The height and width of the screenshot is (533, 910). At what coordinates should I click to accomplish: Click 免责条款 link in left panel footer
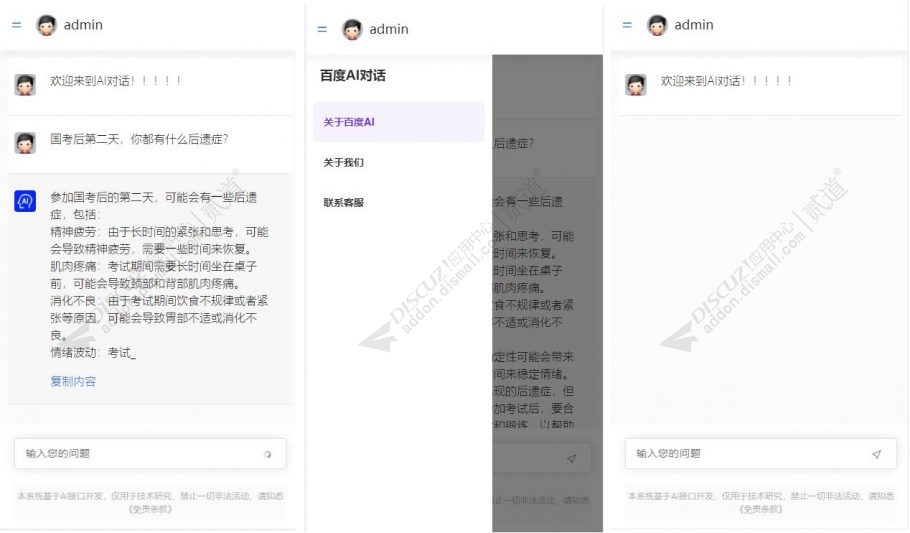click(150, 509)
